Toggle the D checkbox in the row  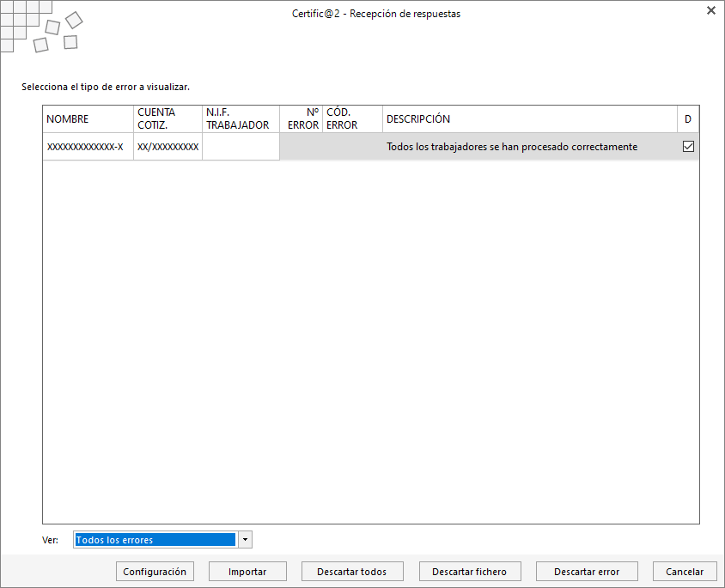tap(688, 147)
